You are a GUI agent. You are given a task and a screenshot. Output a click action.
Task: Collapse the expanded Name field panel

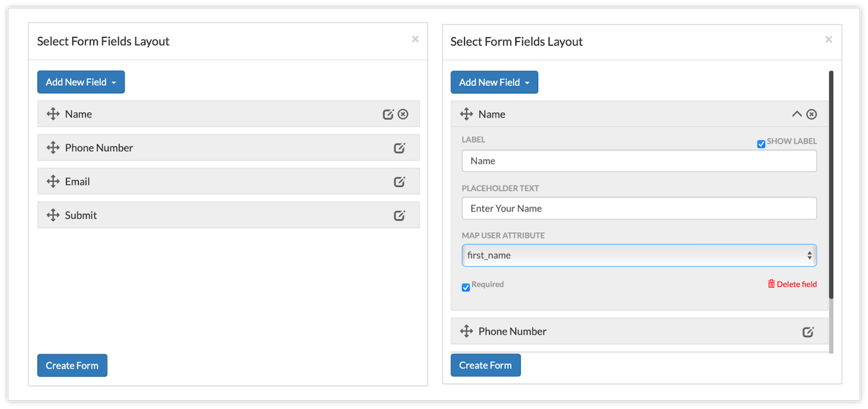tap(796, 114)
